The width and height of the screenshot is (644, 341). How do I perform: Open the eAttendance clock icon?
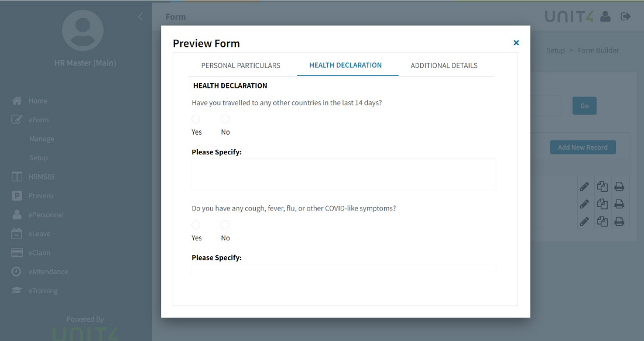tap(16, 271)
